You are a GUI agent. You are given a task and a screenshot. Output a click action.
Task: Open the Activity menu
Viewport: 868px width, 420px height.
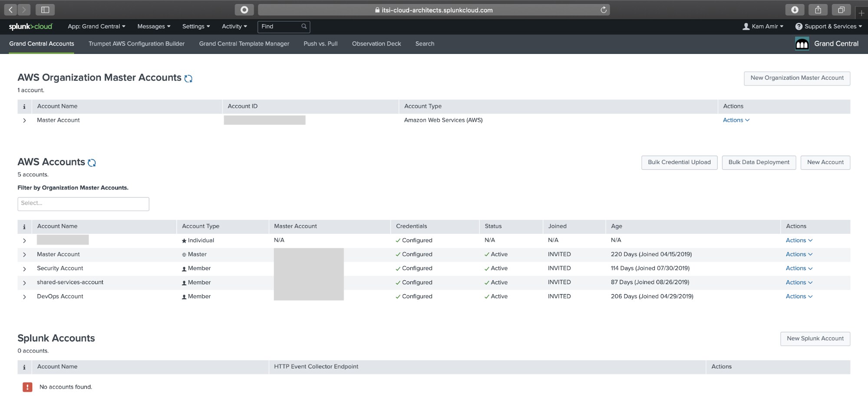pos(234,26)
